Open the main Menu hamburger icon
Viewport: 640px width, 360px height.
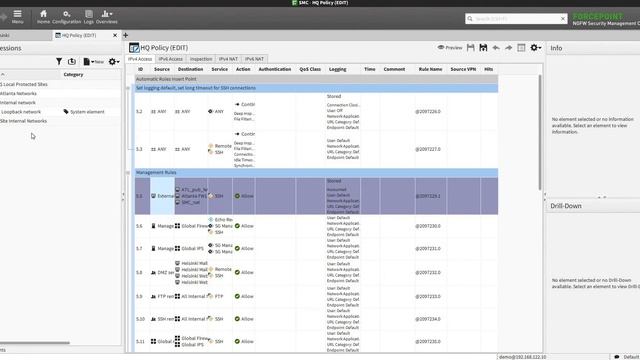coord(17,17)
